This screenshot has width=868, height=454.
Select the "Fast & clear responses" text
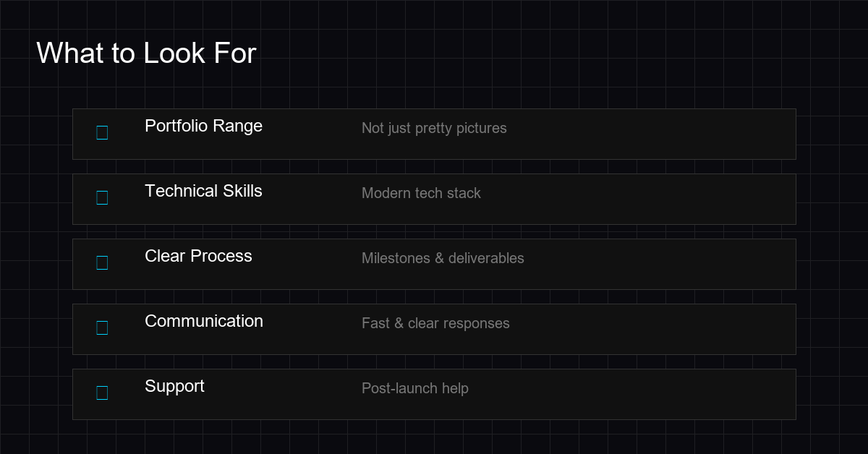pos(435,323)
